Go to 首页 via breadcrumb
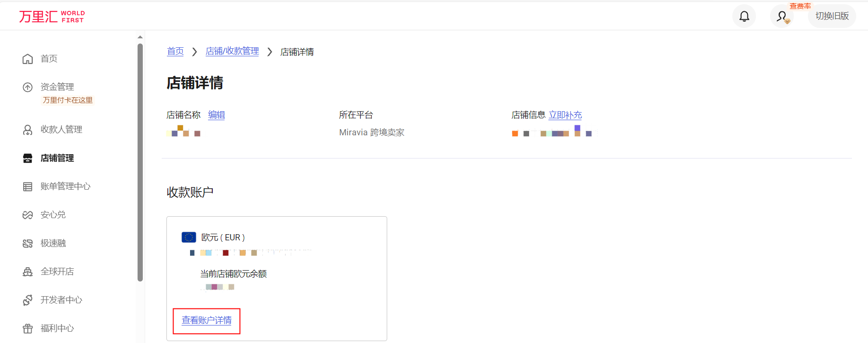This screenshot has width=868, height=343. coord(175,52)
